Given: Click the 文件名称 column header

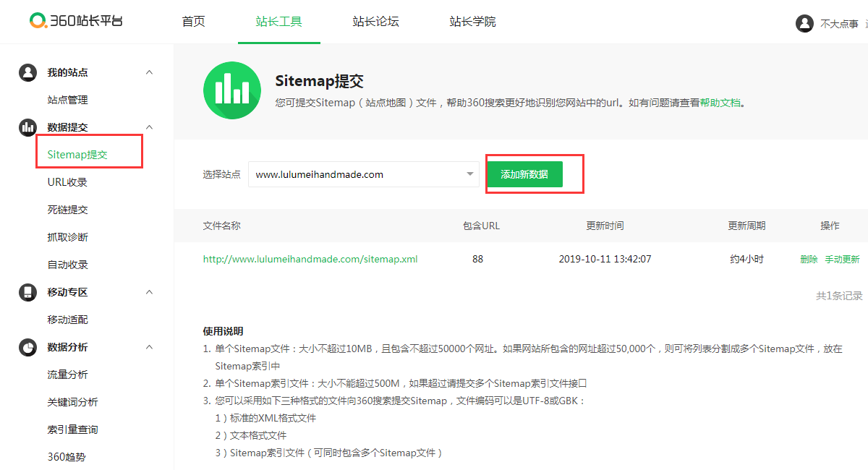Looking at the screenshot, I should pos(222,226).
